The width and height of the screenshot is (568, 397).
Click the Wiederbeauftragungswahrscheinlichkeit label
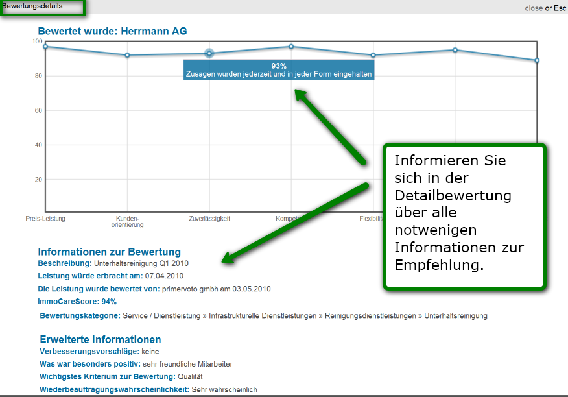114,389
